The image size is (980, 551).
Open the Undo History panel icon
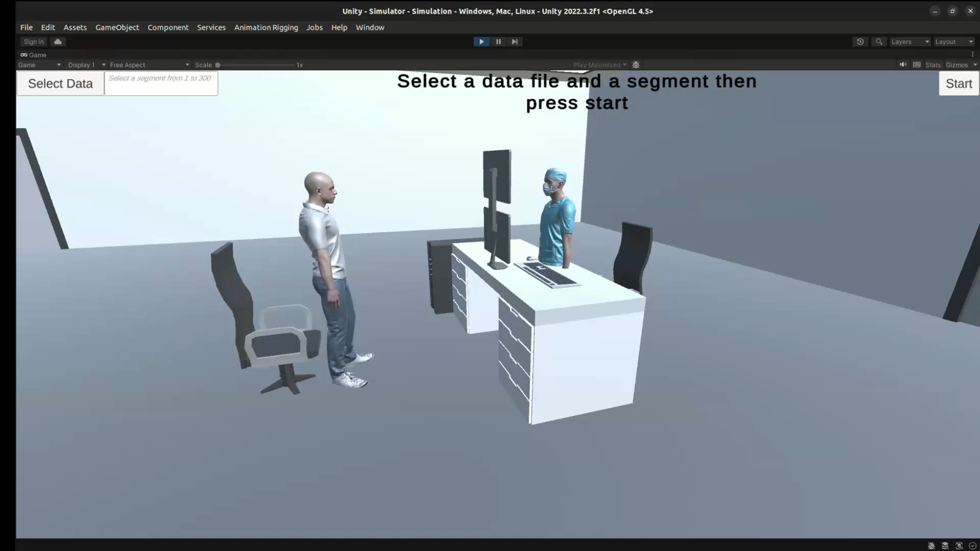(x=860, y=42)
